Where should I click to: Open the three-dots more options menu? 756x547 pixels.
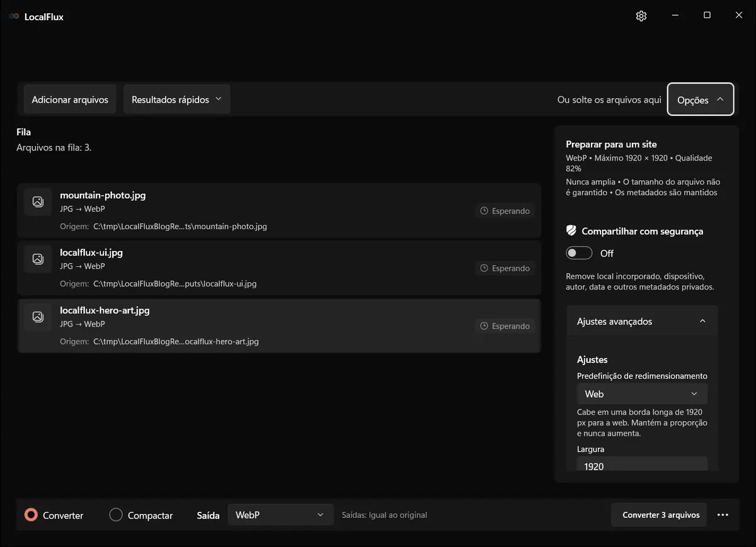(723, 515)
